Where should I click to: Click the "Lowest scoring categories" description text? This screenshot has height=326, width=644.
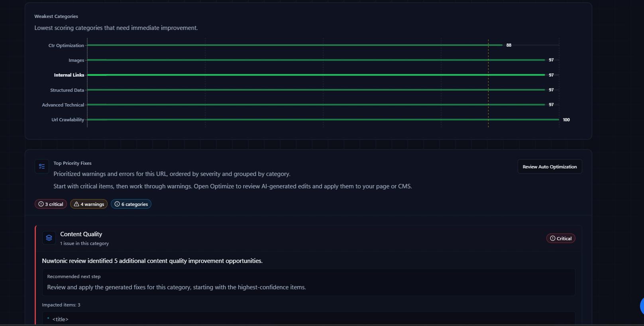tap(116, 28)
